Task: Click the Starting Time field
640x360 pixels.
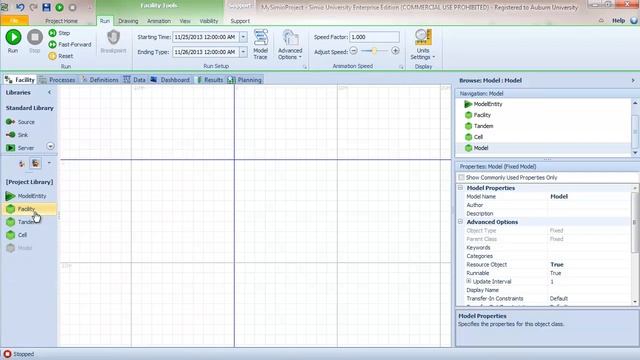Action: coord(206,37)
